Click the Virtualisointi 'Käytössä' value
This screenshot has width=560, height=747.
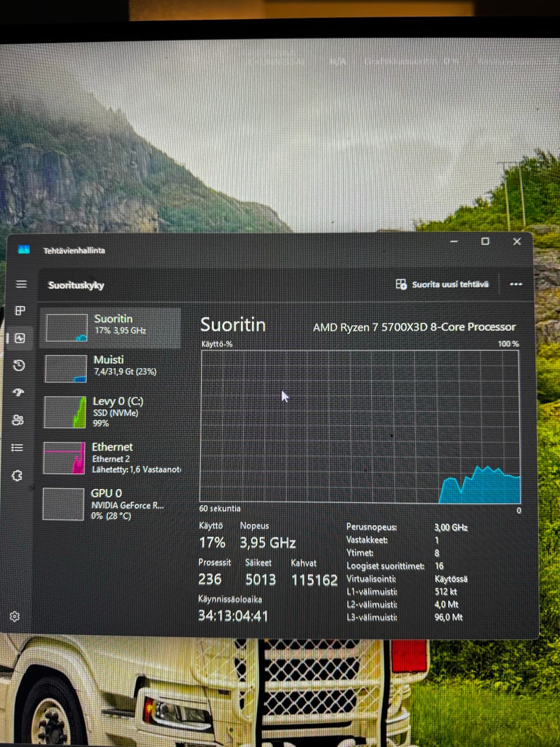coord(451,579)
